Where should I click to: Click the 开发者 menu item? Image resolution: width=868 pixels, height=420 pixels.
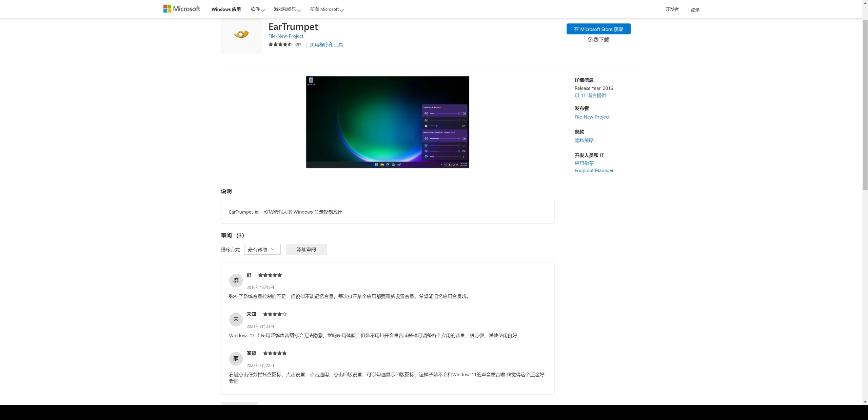(671, 9)
